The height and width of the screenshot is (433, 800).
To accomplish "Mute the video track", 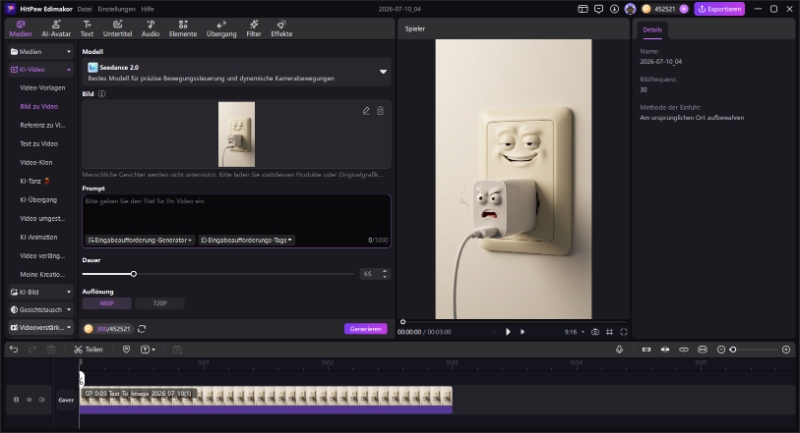I will [42, 400].
